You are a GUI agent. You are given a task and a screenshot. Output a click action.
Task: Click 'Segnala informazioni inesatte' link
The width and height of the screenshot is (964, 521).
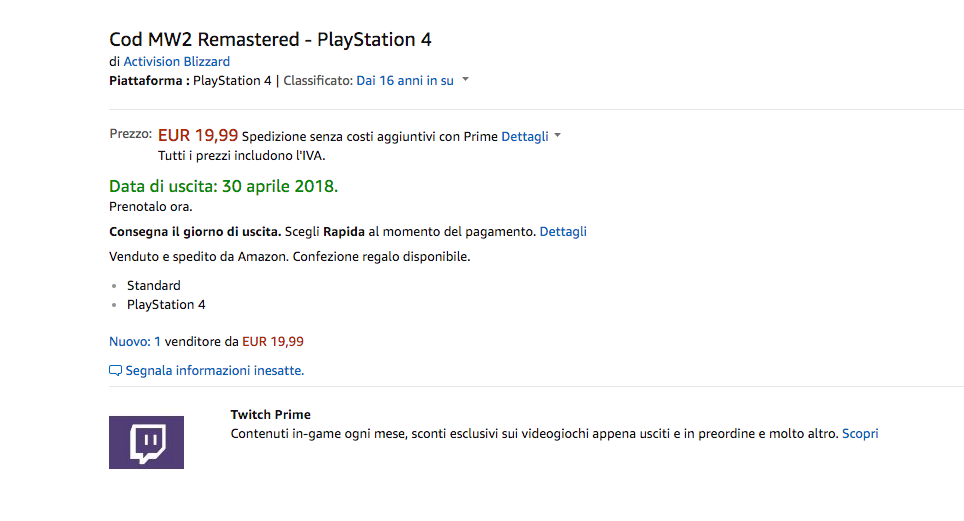click(x=214, y=370)
